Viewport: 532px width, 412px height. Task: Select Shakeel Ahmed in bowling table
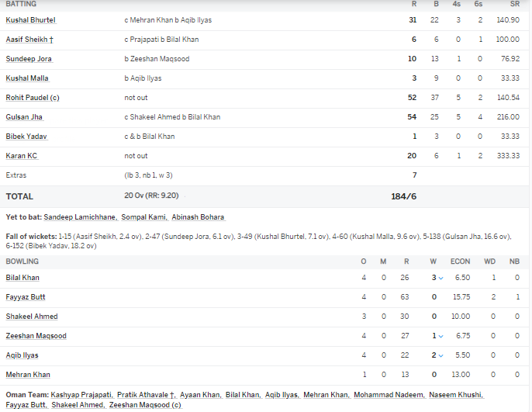(x=32, y=317)
